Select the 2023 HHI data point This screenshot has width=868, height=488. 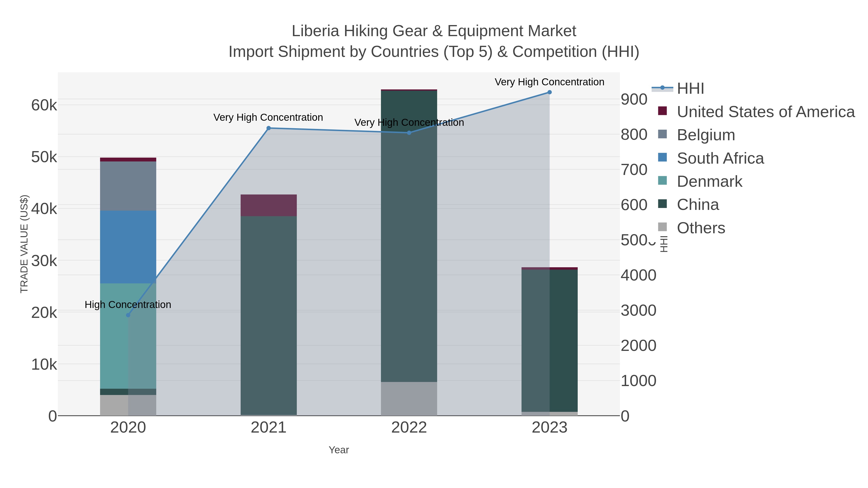pos(549,92)
